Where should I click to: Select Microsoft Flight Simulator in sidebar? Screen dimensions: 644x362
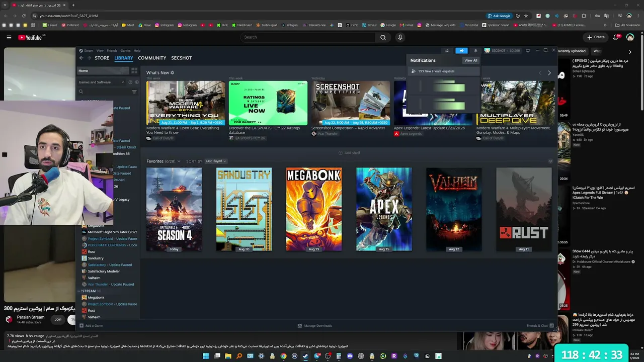click(x=109, y=232)
